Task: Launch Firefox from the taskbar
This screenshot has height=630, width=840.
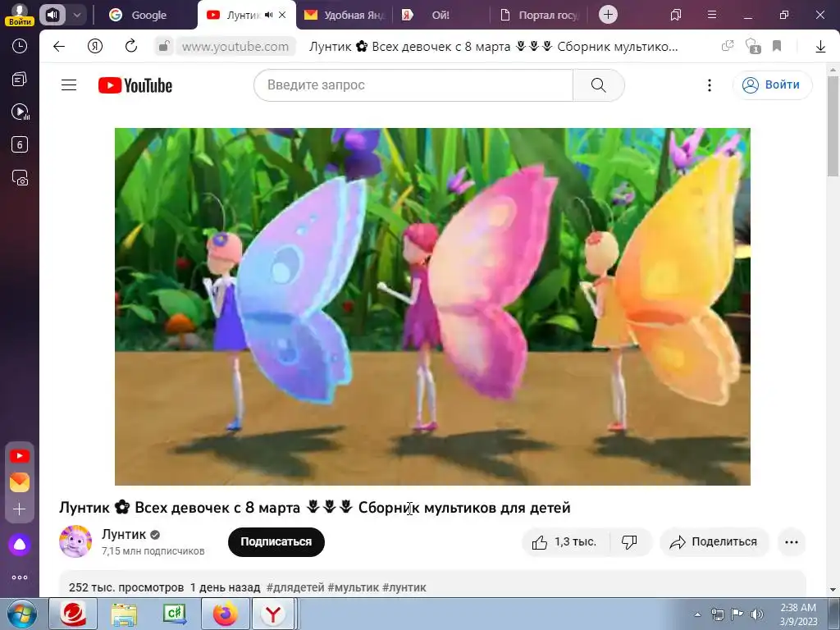Action: point(226,614)
